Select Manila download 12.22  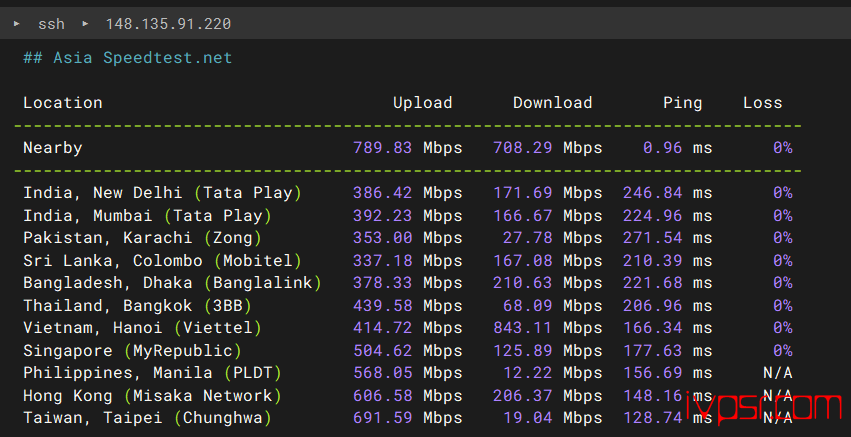pyautogui.click(x=528, y=373)
